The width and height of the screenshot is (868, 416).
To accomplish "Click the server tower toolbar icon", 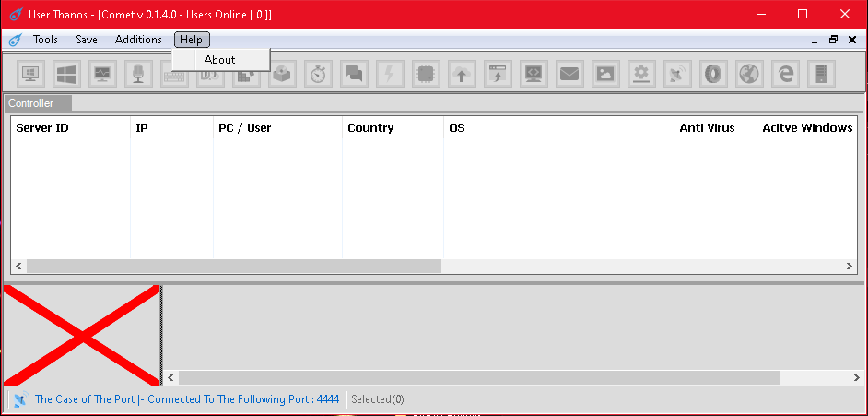I will point(821,74).
